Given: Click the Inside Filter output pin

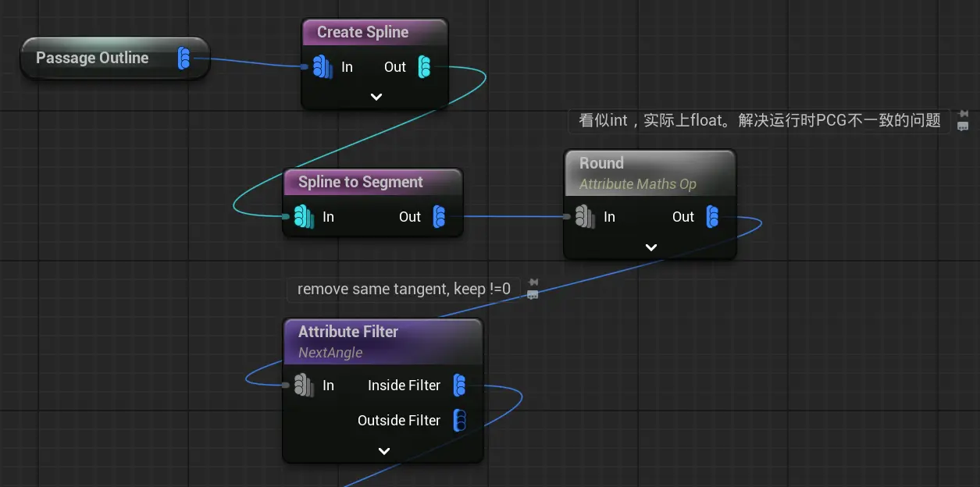Looking at the screenshot, I should click(460, 386).
